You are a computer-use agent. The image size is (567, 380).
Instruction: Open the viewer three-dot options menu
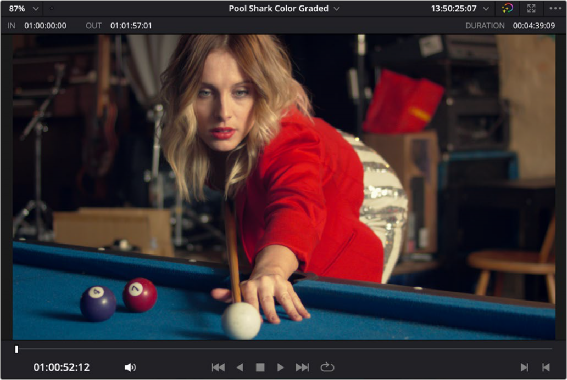coord(555,8)
